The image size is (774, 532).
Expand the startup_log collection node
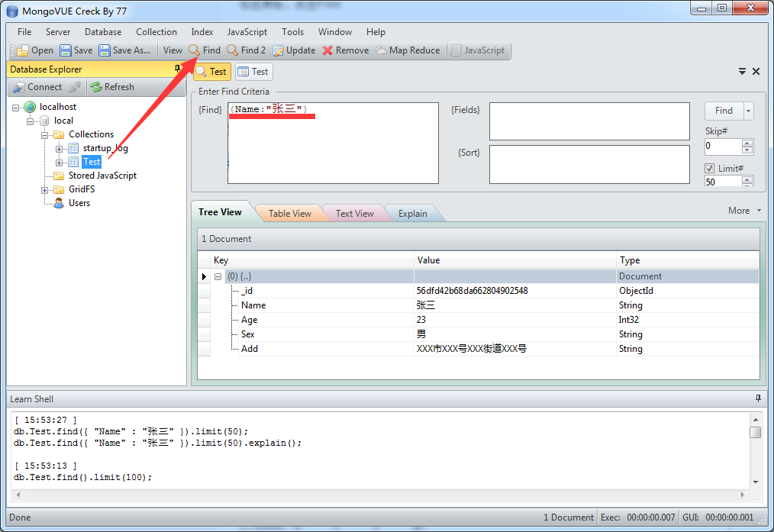[x=60, y=148]
